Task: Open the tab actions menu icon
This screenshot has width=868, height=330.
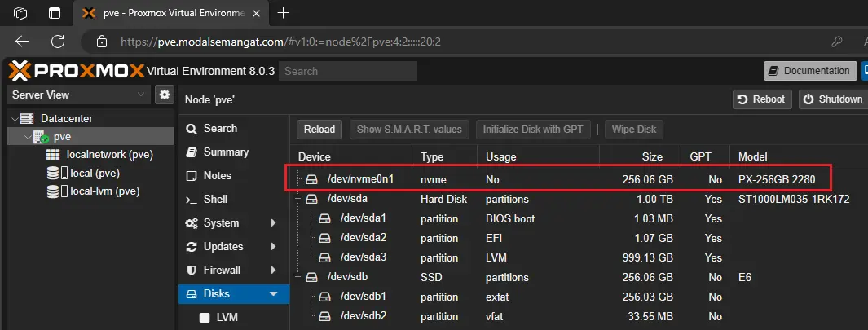Action: [x=55, y=13]
